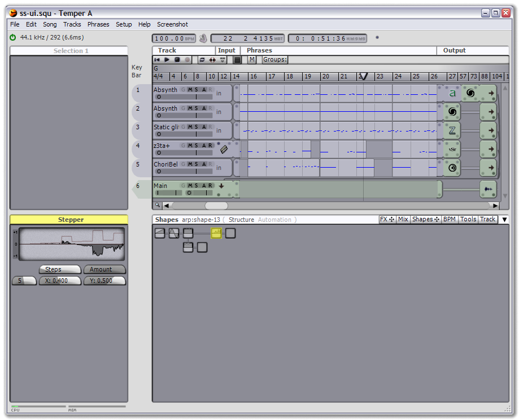Open the Phrases menu
The height and width of the screenshot is (420, 519).
[x=98, y=24]
